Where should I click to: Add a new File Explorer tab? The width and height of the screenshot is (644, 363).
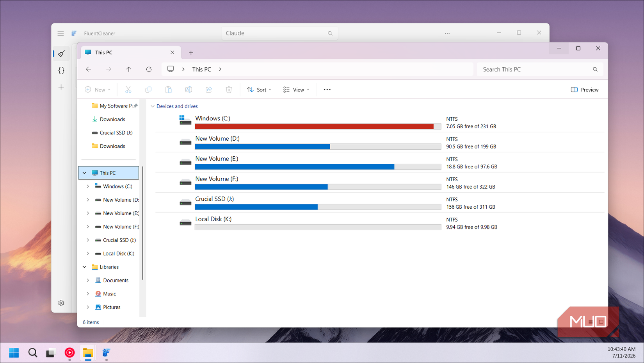191,53
